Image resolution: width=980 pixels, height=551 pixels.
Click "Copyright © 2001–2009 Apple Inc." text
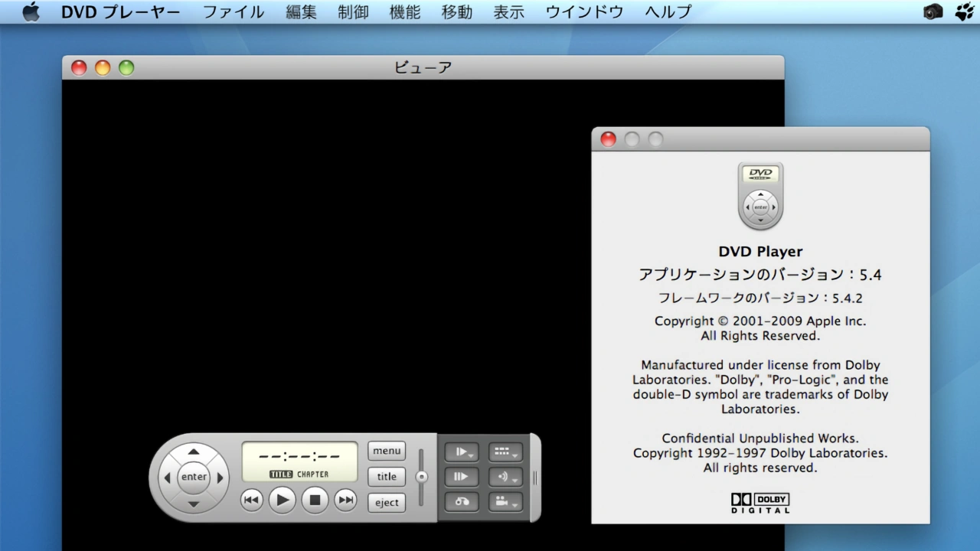[760, 321]
